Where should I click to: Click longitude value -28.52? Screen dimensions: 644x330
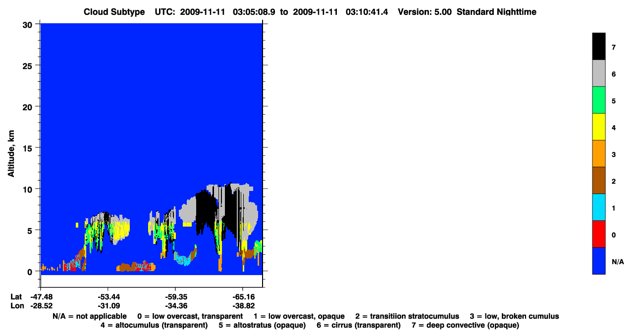tap(41, 306)
